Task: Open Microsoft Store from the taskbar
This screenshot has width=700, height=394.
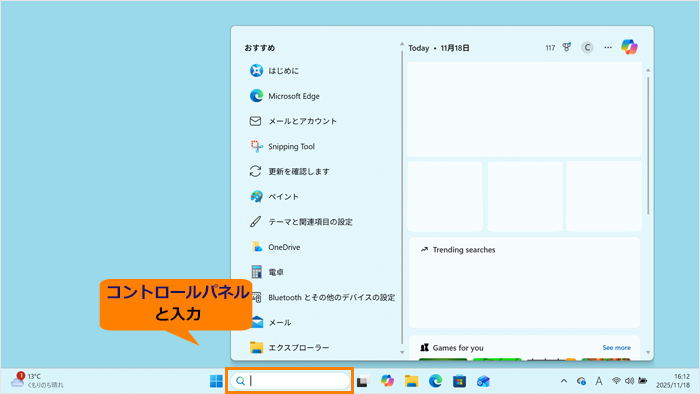Action: pos(459,382)
